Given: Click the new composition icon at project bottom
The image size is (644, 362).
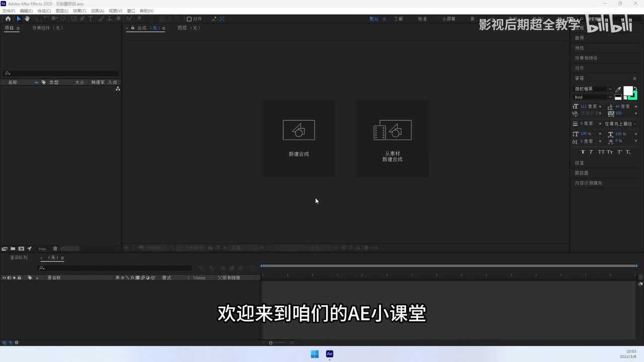Looking at the screenshot, I should click(21, 248).
